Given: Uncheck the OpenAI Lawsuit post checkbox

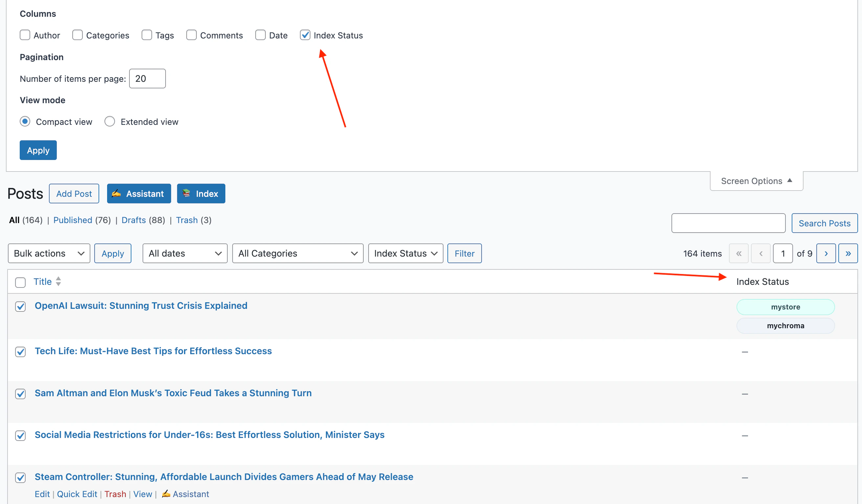Looking at the screenshot, I should pyautogui.click(x=20, y=306).
